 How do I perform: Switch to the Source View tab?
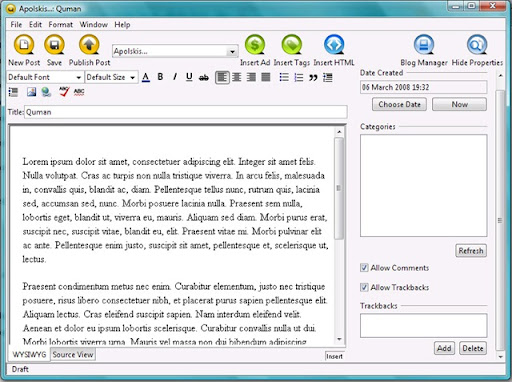click(73, 355)
